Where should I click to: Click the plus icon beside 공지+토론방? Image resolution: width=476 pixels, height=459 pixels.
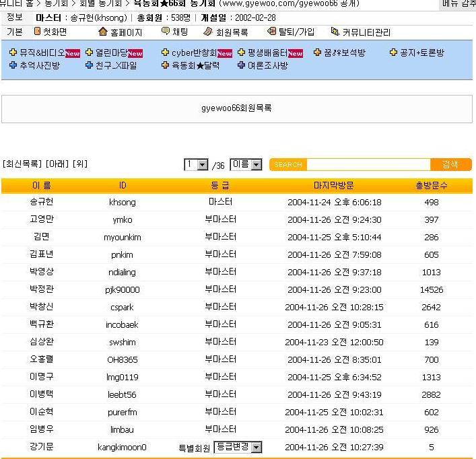coord(394,52)
